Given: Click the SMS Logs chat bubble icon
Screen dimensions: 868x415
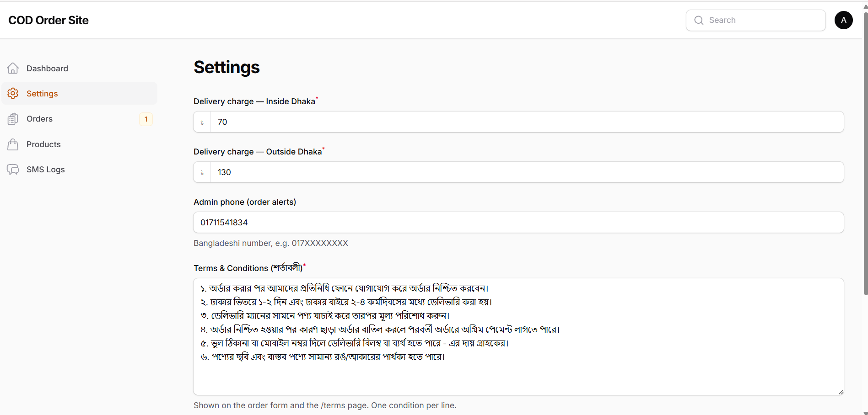Looking at the screenshot, I should (x=13, y=170).
